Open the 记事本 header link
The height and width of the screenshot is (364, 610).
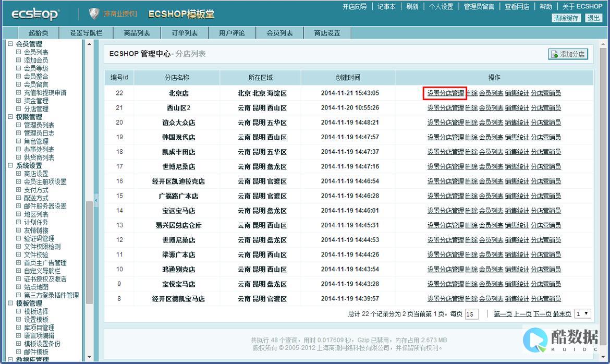pyautogui.click(x=386, y=7)
